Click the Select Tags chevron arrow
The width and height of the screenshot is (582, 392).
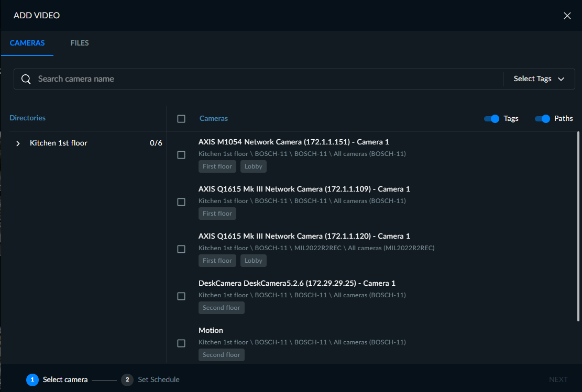[x=561, y=79]
